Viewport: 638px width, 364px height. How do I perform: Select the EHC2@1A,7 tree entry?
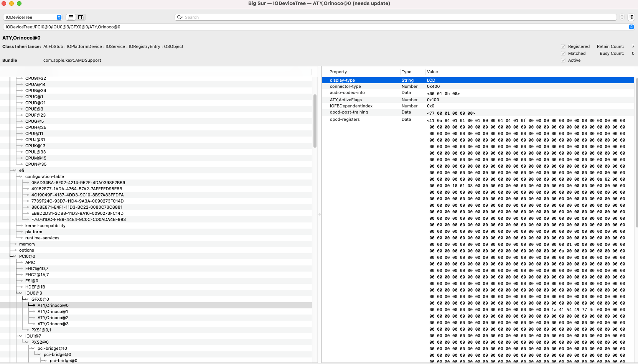click(37, 275)
